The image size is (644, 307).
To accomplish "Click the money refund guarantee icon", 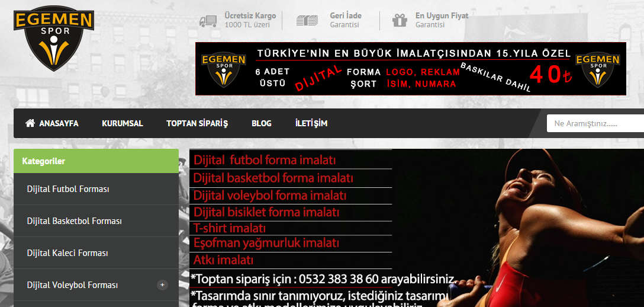I will [x=307, y=21].
